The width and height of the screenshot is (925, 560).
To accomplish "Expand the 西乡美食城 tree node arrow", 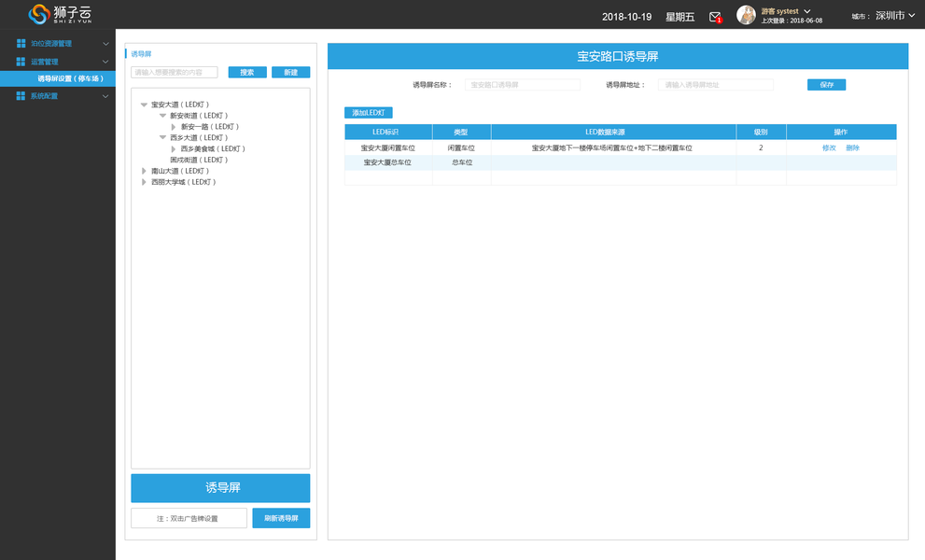I will (174, 148).
